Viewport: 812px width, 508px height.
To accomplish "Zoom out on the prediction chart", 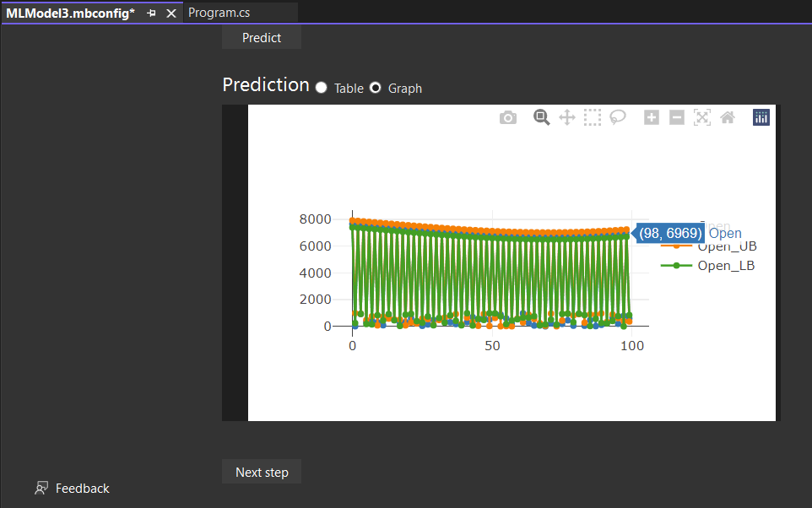I will [x=676, y=117].
